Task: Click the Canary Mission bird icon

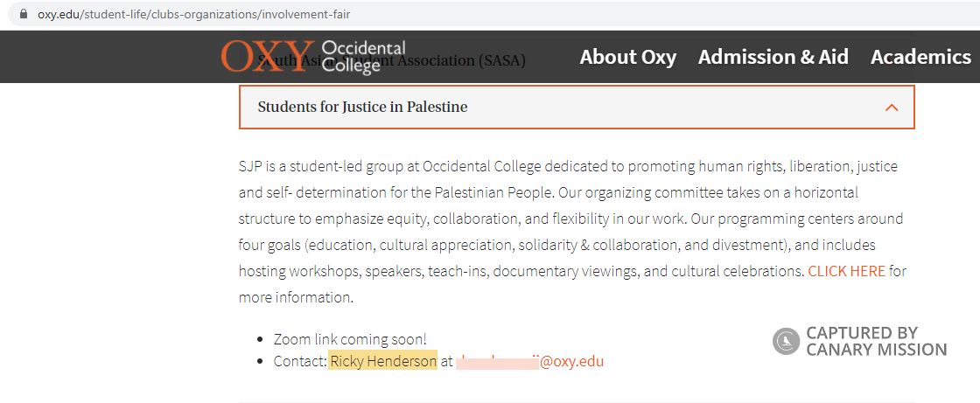Action: 786,341
